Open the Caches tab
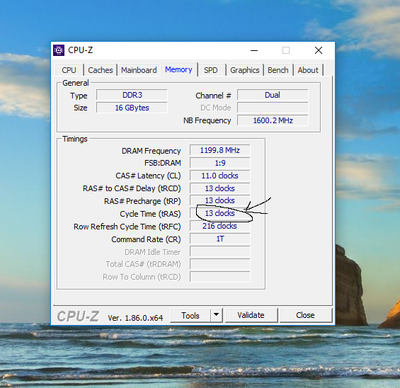This screenshot has height=388, width=400. (x=100, y=70)
